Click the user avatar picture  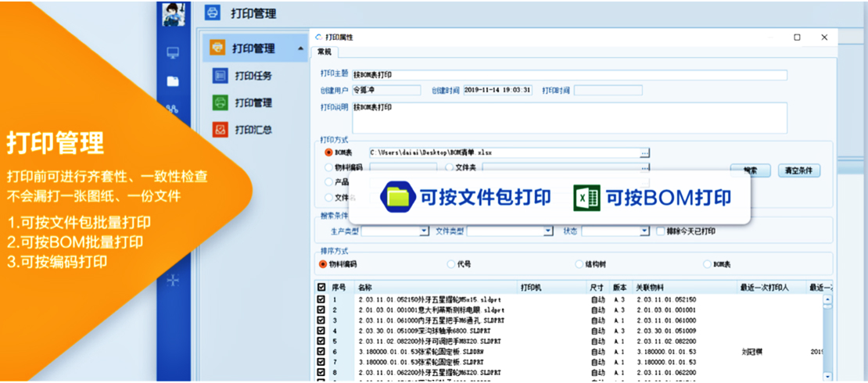click(174, 13)
